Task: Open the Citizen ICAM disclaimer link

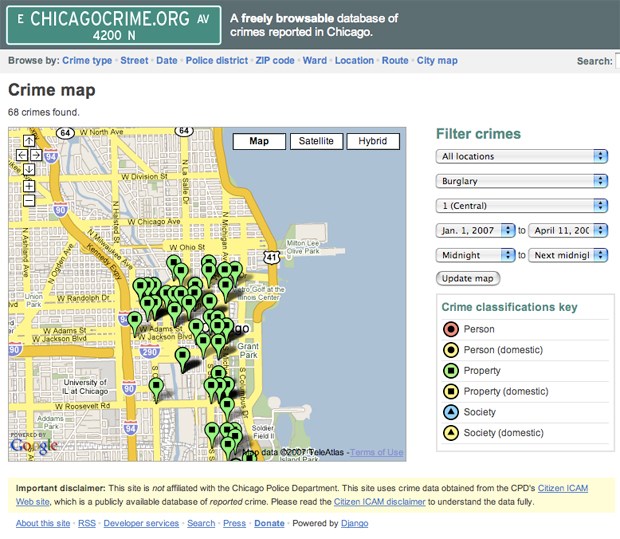Action: pos(380,502)
